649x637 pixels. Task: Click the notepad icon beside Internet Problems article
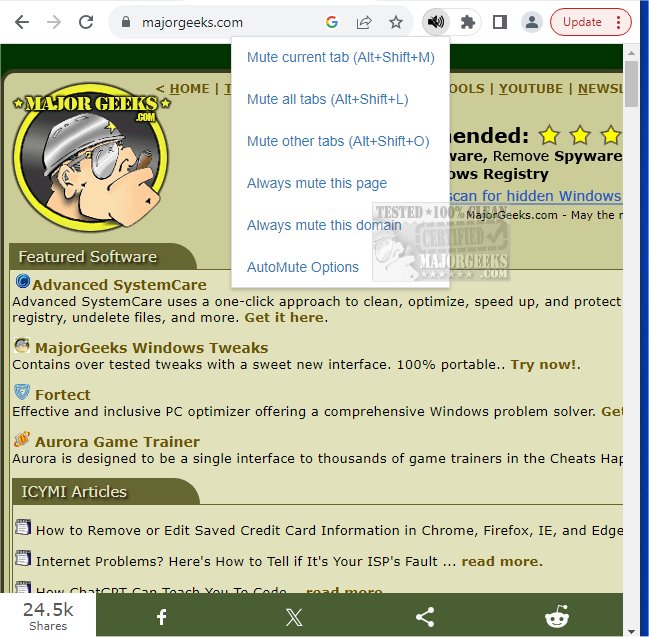point(23,559)
